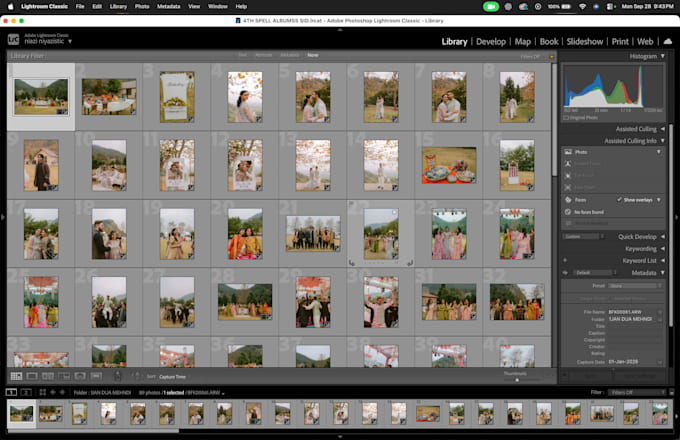The image size is (680, 440).
Task: Collapse the Assisted Culling Info panel
Action: 663,141
